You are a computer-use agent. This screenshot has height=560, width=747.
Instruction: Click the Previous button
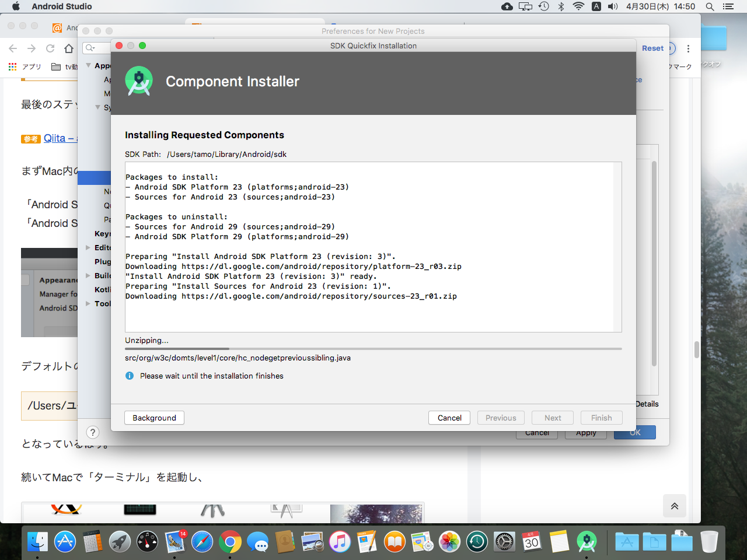point(501,418)
